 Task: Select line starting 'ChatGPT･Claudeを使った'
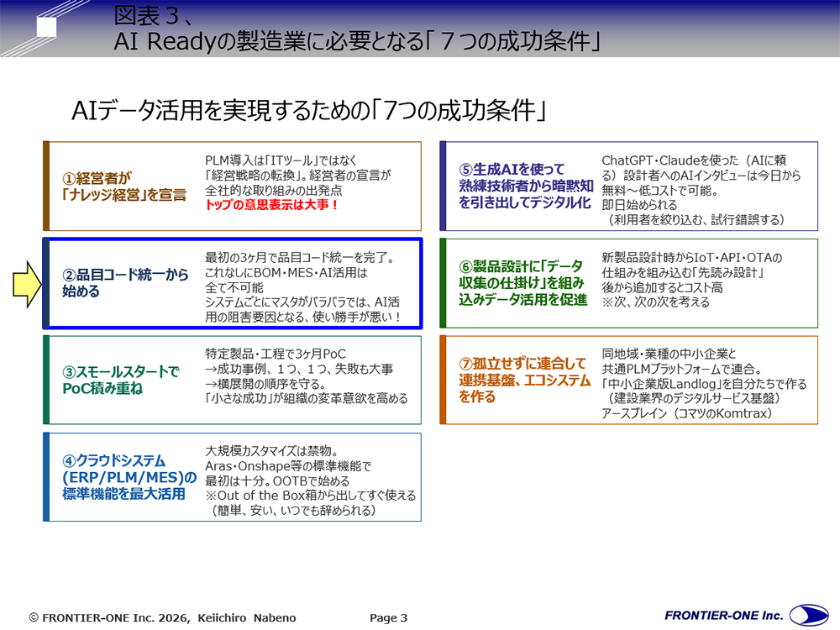click(694, 160)
